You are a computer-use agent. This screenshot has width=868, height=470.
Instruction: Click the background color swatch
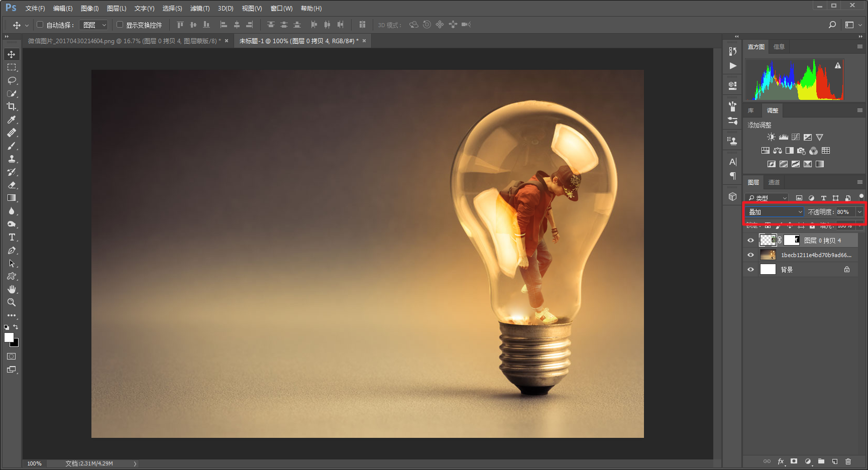(x=16, y=344)
